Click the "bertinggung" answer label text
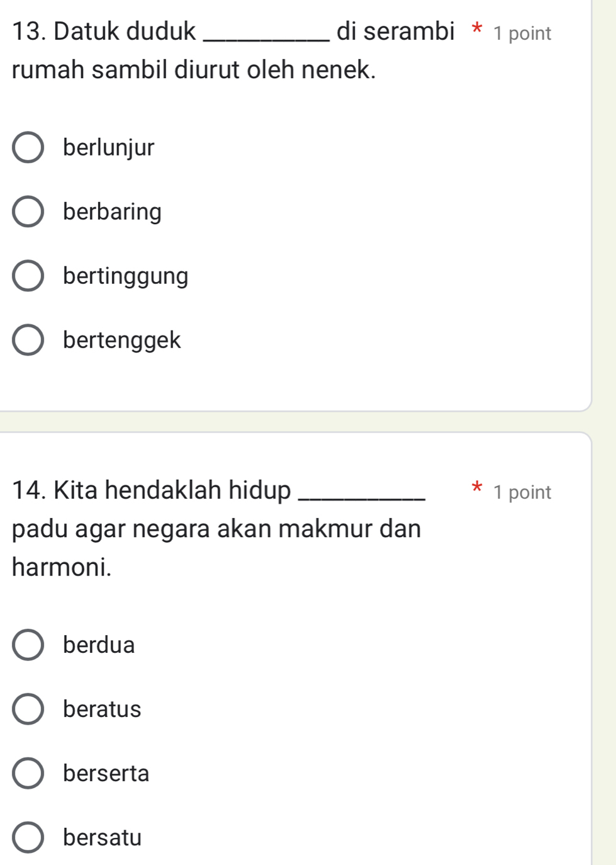The height and width of the screenshot is (865, 616). (x=125, y=276)
